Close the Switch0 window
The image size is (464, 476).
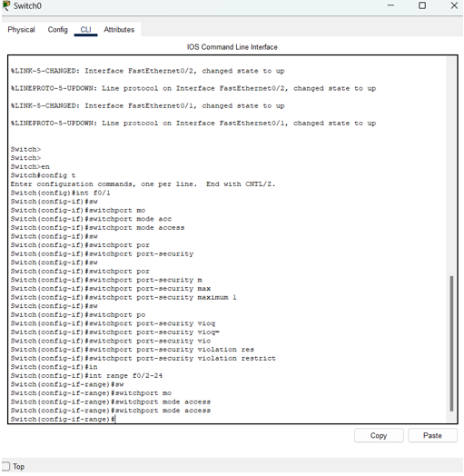[454, 5]
